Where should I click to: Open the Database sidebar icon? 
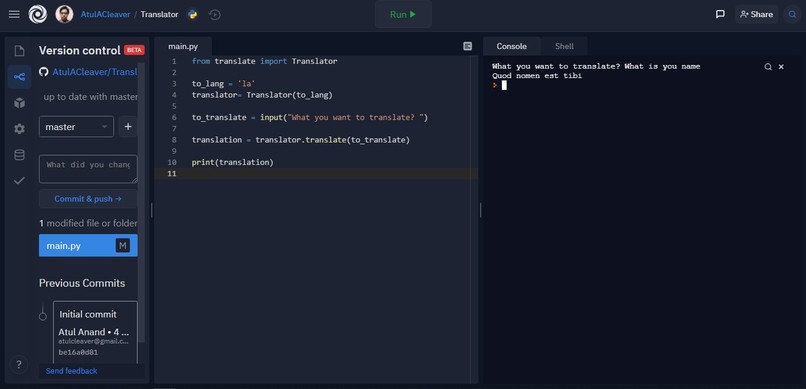pos(19,155)
